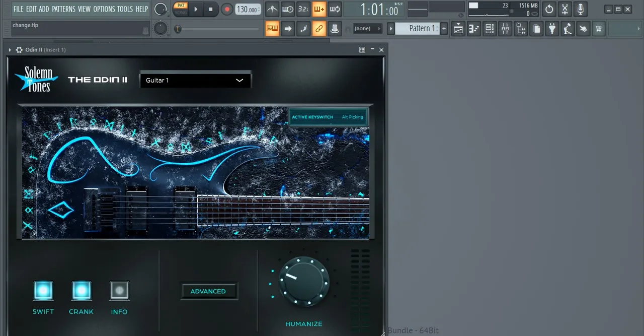This screenshot has height=336, width=644.
Task: Toggle the 3-2-1 countdown before recording
Action: [x=303, y=9]
